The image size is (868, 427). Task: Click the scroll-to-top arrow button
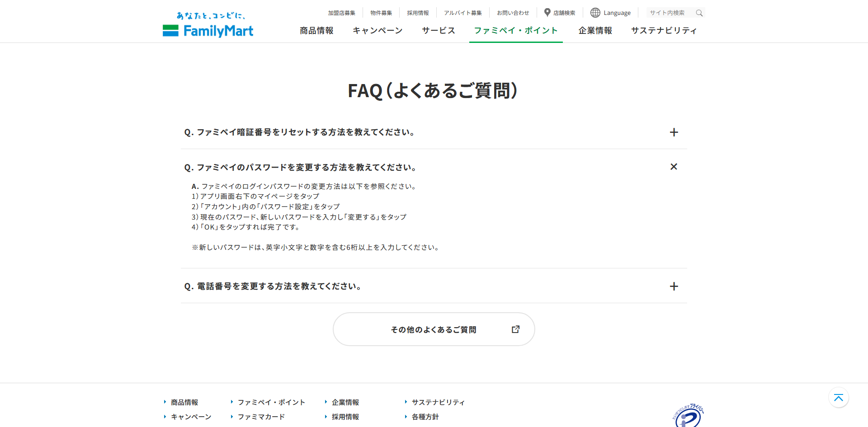point(839,398)
